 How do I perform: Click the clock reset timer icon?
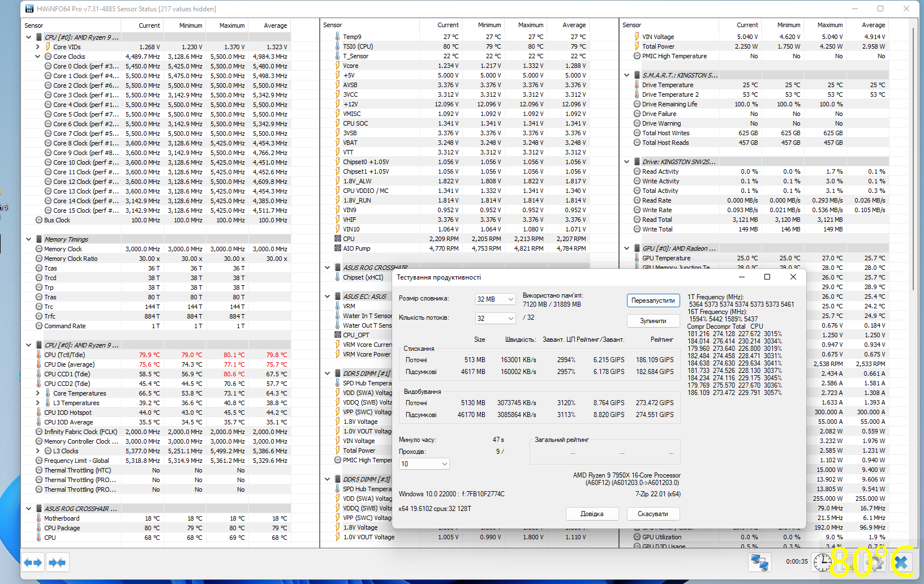coord(822,562)
